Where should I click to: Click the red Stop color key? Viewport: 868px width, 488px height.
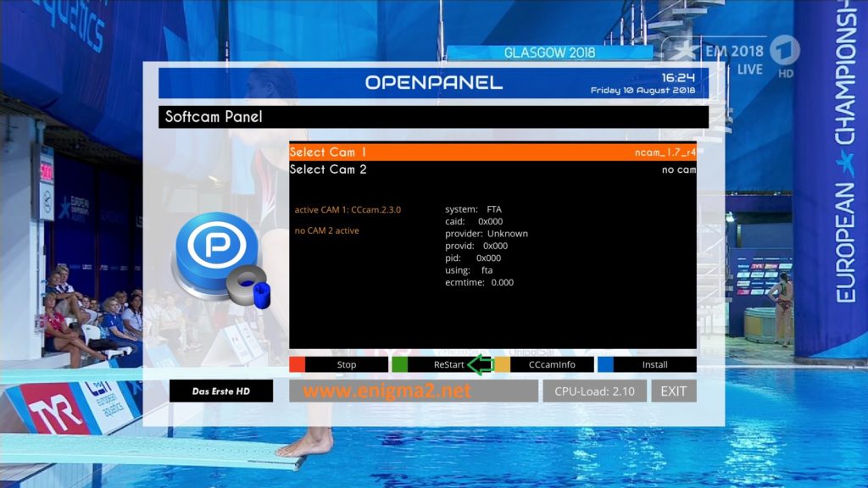point(298,364)
